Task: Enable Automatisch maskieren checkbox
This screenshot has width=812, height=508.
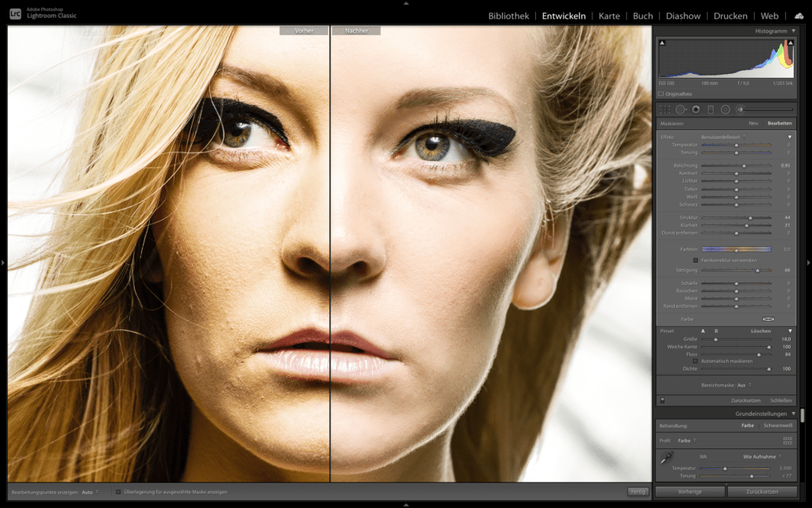Action: pyautogui.click(x=695, y=361)
